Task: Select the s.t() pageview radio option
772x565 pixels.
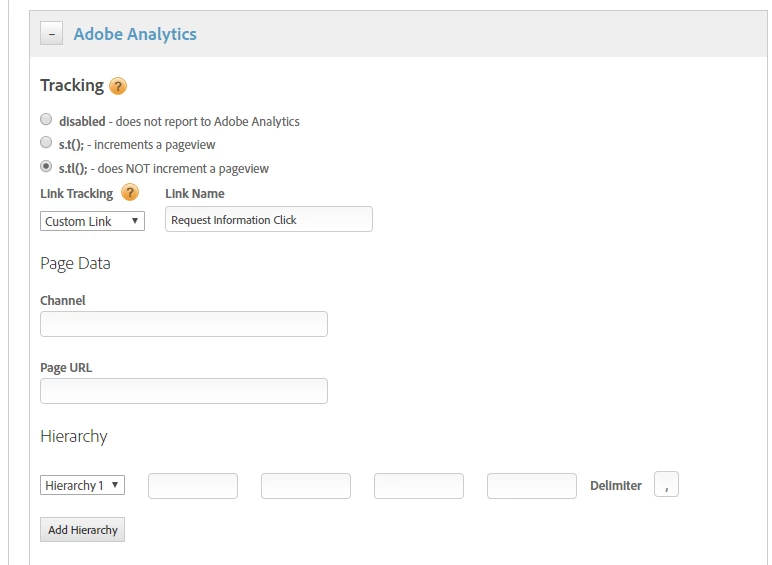Action: (x=46, y=143)
